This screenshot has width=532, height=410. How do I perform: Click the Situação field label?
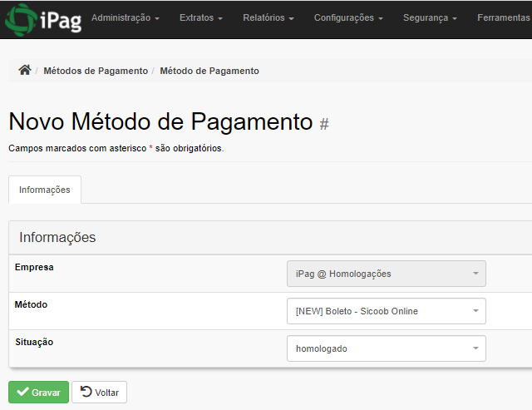pos(34,342)
